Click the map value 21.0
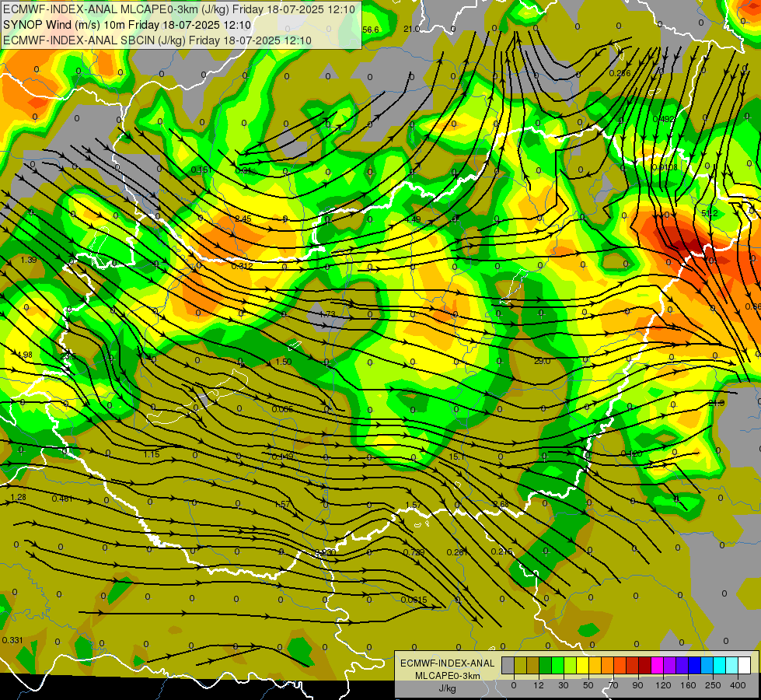 411,29
